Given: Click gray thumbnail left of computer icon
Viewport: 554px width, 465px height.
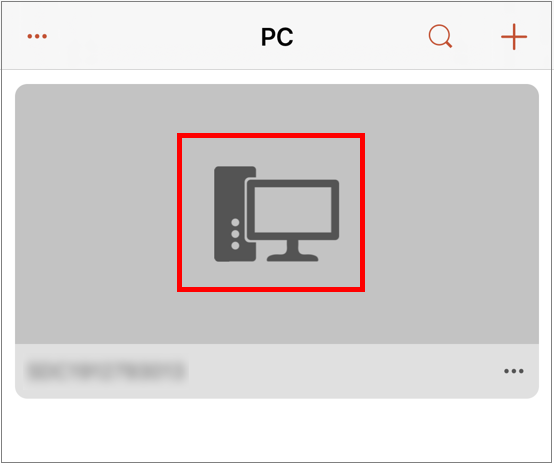Looking at the screenshot, I should [x=96, y=214].
